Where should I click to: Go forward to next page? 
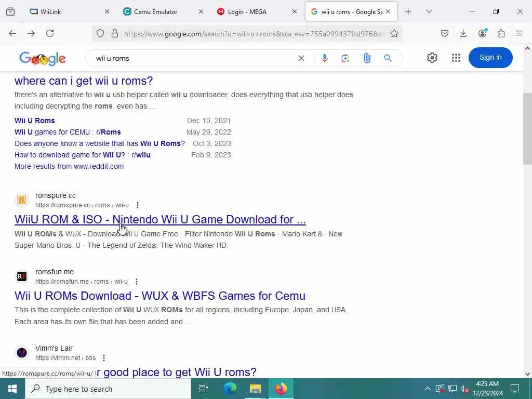coord(31,33)
